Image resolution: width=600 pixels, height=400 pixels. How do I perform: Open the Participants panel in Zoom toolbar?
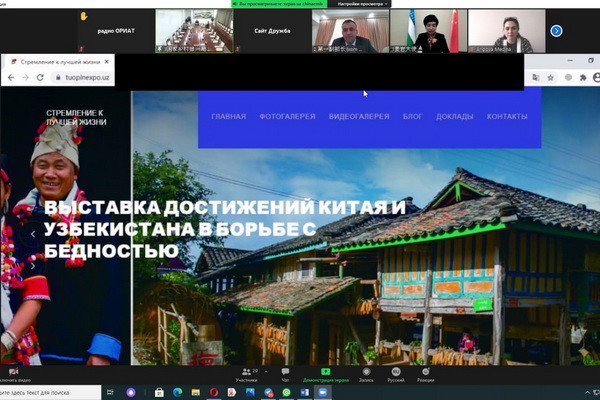point(247,373)
